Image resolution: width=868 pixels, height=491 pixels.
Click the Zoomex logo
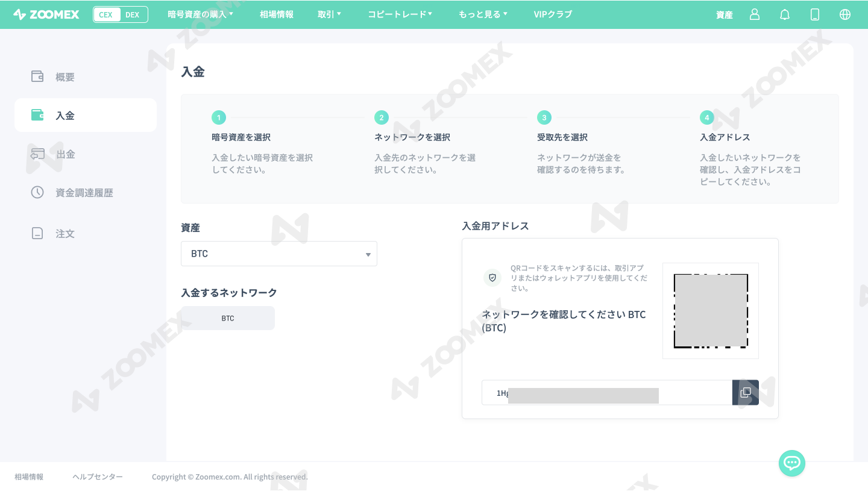point(46,14)
